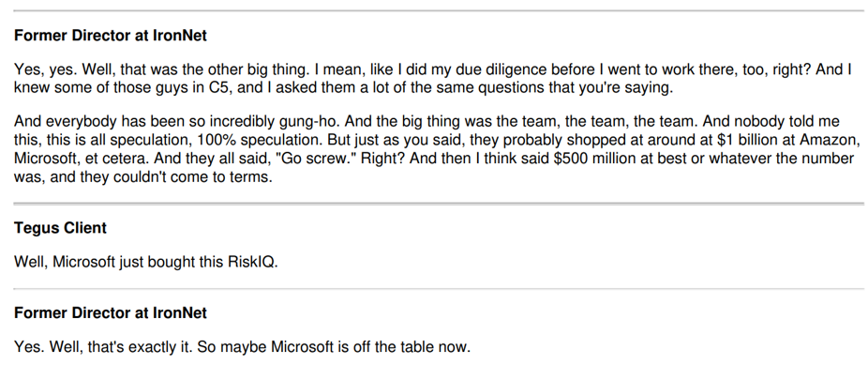The height and width of the screenshot is (365, 868).
Task: Click the line "Well, Microsoft just bought this RiskIQ."
Action: (x=145, y=262)
